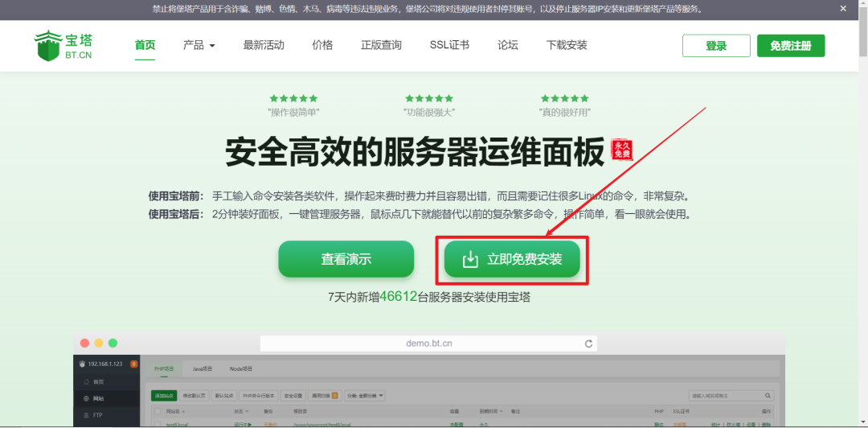The width and height of the screenshot is (868, 428).
Task: Click the "操作很简单" review text
Action: 293,113
